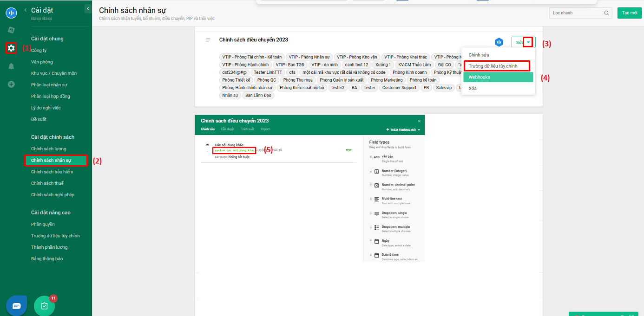Open Thành phần lương
Viewport: 644px width, 316px height.
click(49, 247)
